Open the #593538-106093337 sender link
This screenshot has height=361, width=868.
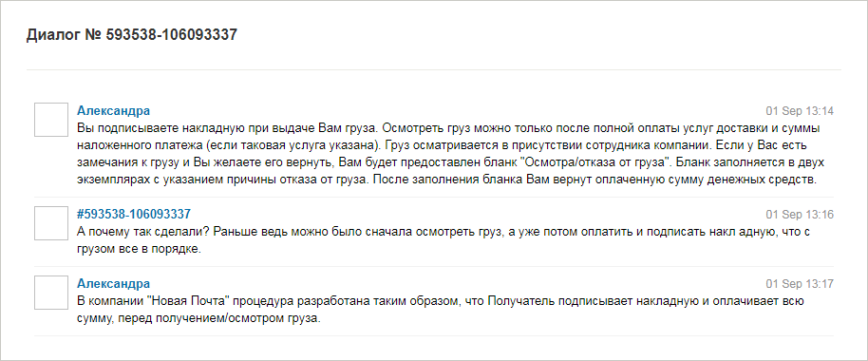point(133,215)
